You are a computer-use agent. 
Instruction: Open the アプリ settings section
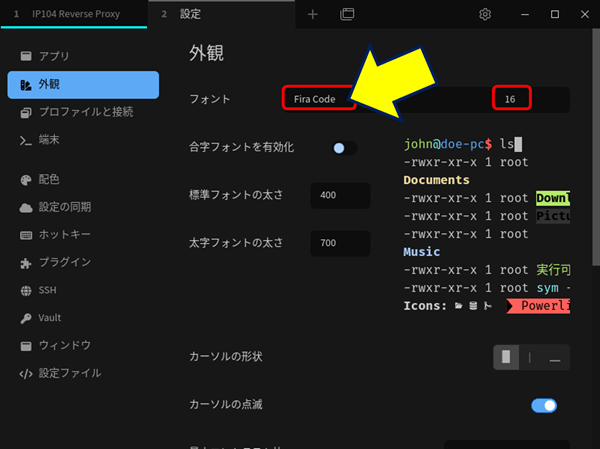(x=83, y=56)
